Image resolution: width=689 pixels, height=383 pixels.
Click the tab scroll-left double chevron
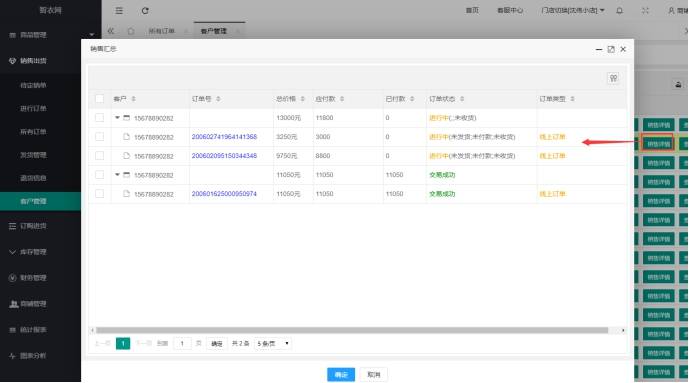[x=111, y=31]
